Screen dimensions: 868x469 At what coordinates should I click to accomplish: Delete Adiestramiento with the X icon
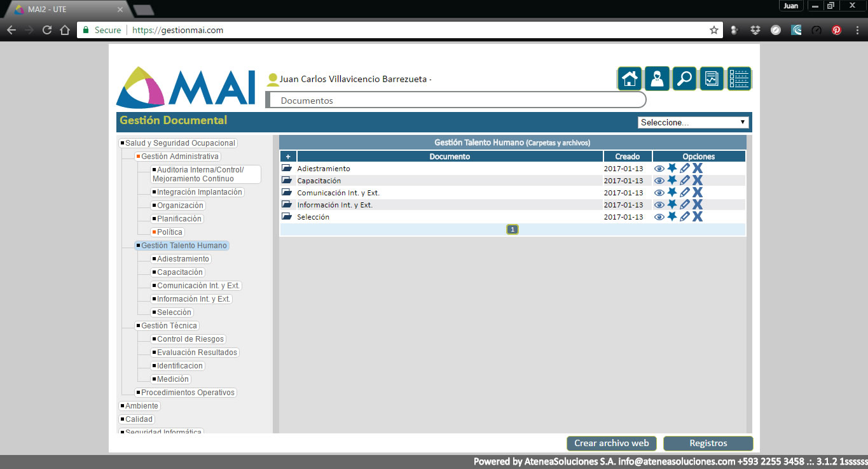698,169
